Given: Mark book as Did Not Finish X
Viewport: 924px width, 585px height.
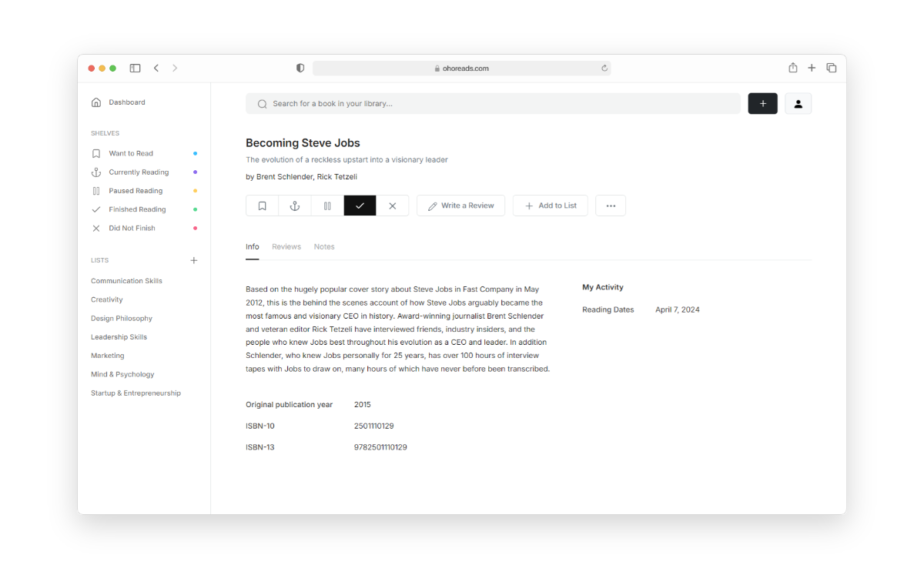Looking at the screenshot, I should tap(393, 206).
